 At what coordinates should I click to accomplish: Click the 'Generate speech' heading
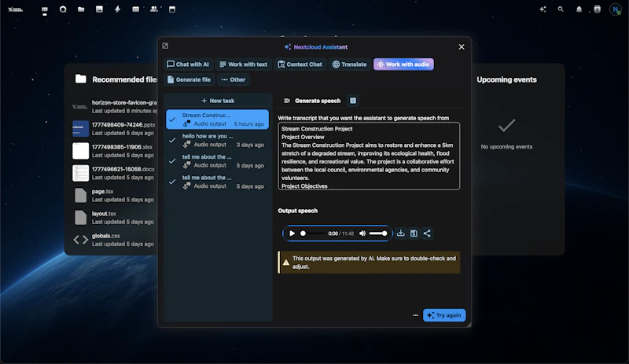point(318,101)
